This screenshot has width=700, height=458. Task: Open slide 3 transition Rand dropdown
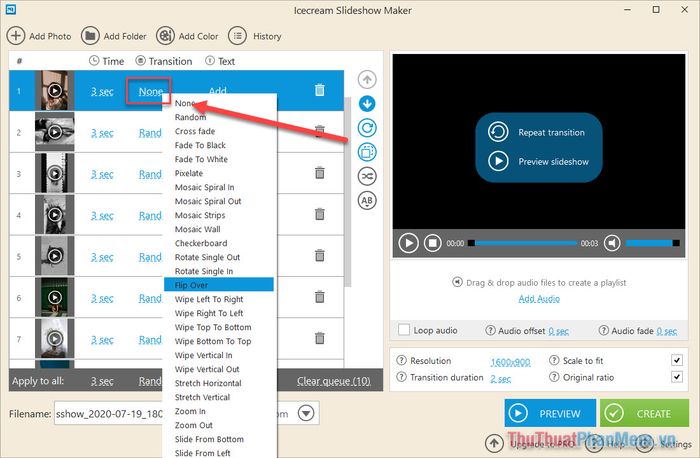[x=150, y=174]
